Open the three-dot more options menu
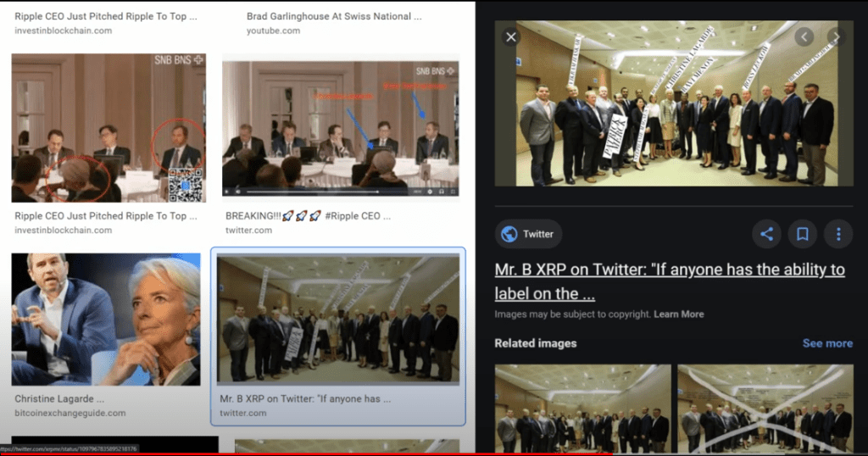Viewport: 868px width, 456px height. tap(838, 234)
